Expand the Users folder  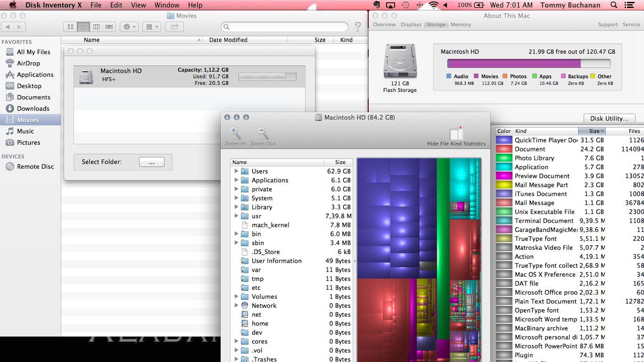point(236,171)
